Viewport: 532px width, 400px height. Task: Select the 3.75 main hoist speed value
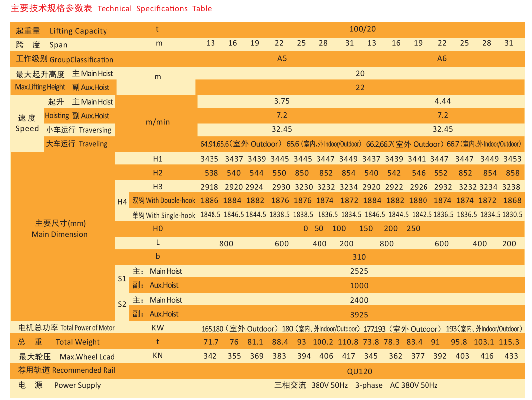282,101
